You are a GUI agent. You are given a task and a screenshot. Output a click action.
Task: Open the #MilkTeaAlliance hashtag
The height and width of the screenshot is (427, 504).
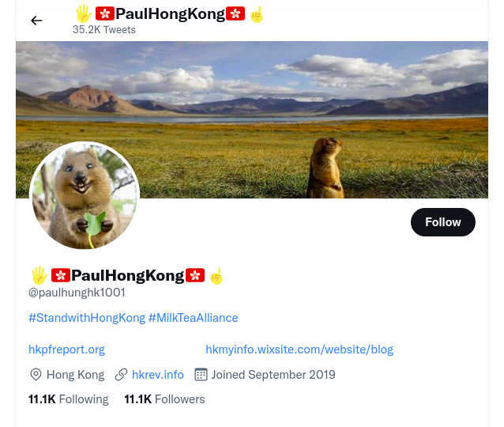[x=194, y=318]
